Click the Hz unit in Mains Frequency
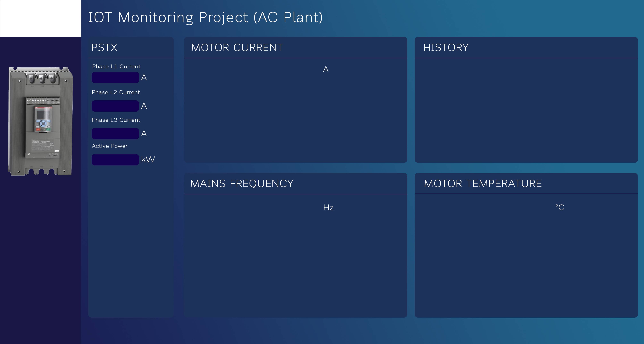The height and width of the screenshot is (344, 644). 328,208
